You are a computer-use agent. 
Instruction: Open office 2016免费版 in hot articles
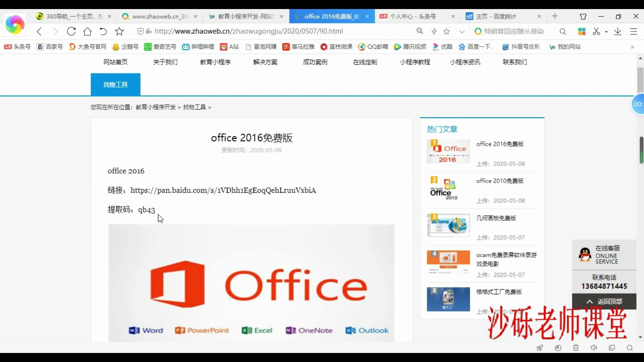click(500, 144)
